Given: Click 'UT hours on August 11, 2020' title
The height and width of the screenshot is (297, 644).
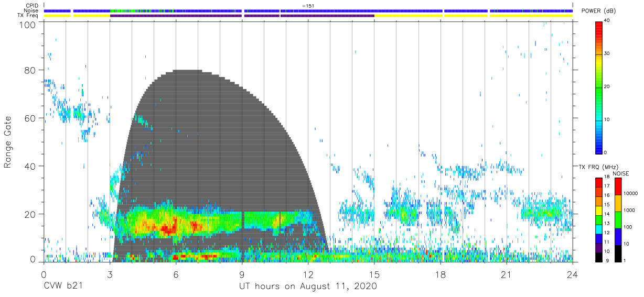Looking at the screenshot, I should [308, 286].
